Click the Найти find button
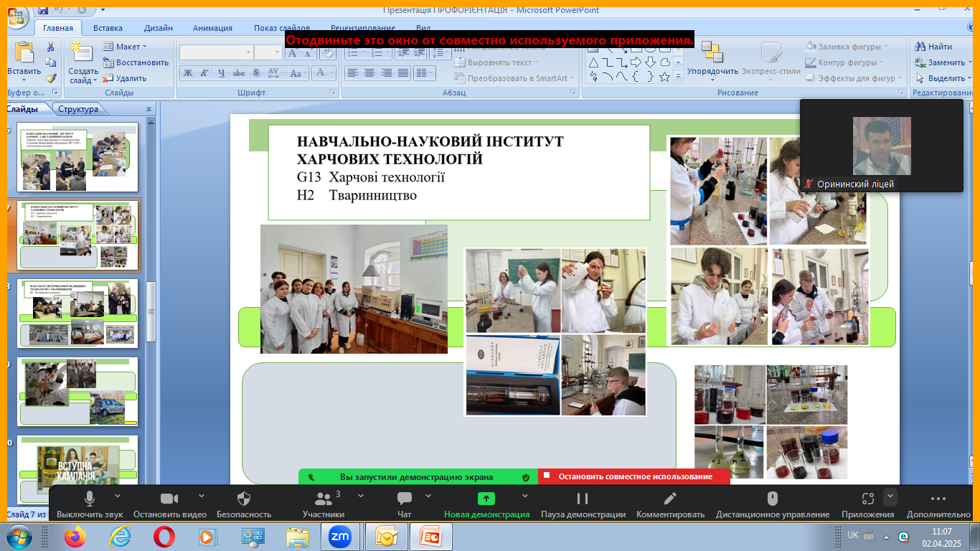The height and width of the screenshot is (551, 980). click(934, 47)
